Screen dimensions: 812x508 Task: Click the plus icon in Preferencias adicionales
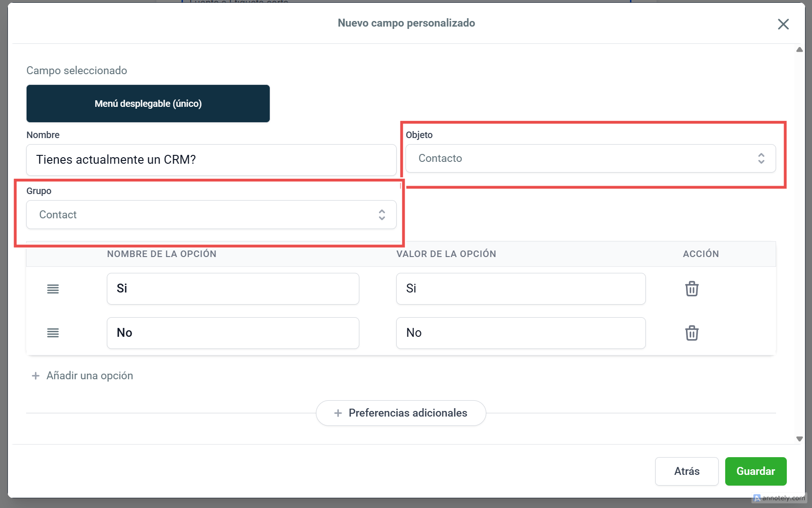pyautogui.click(x=338, y=413)
